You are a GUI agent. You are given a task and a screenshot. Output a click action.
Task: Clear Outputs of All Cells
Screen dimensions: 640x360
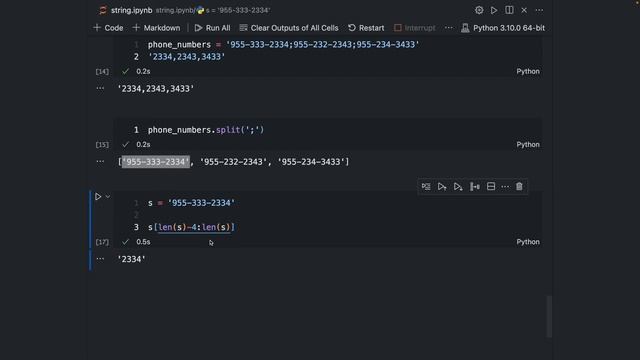289,28
